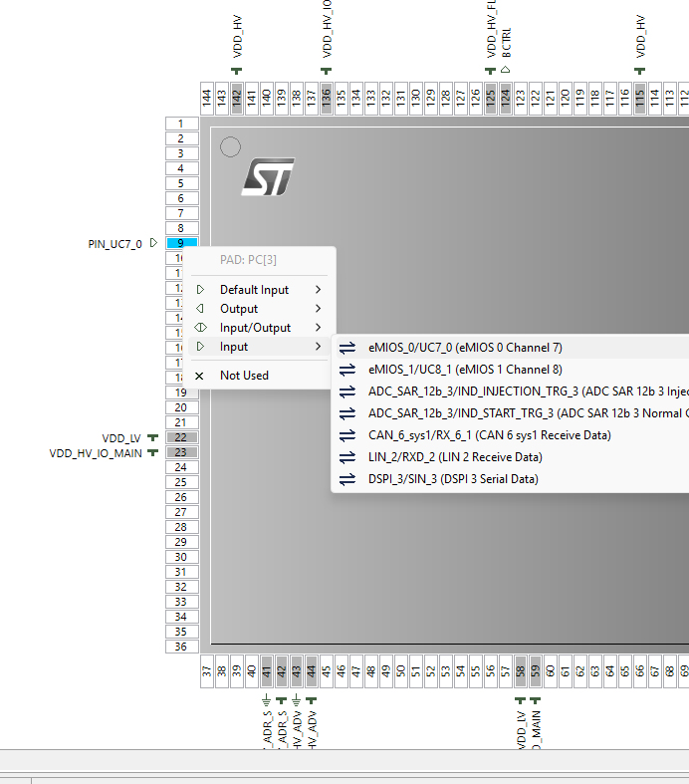Choose LIN_2/RXD_2 receive data option
The width and height of the screenshot is (689, 784).
(x=513, y=457)
